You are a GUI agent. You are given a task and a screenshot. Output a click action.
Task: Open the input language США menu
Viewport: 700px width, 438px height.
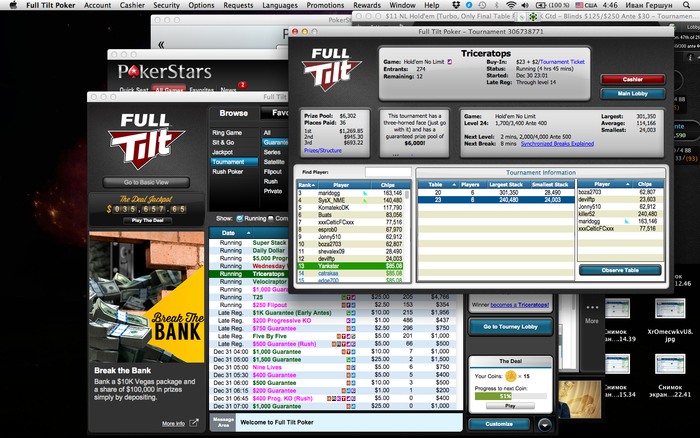click(586, 5)
